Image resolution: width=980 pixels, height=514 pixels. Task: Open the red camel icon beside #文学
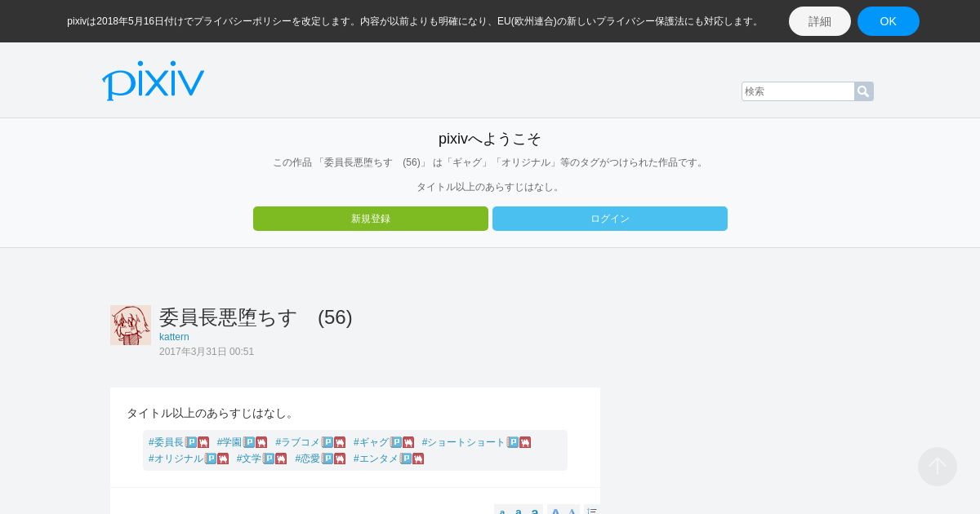click(281, 459)
